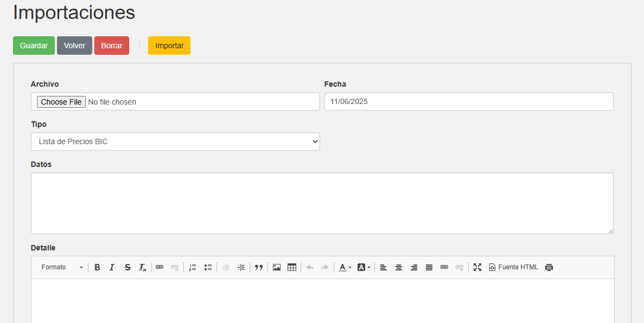Apply italic formatting in the editor

112,267
